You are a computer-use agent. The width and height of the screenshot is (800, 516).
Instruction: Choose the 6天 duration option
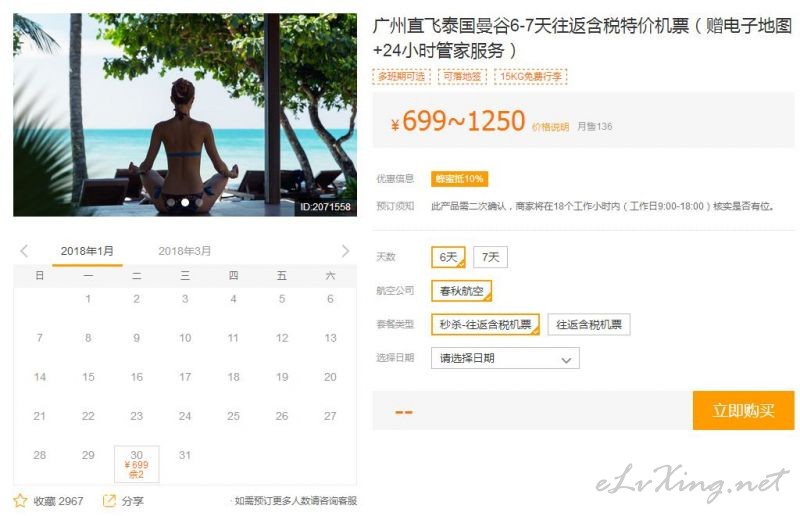(x=448, y=257)
